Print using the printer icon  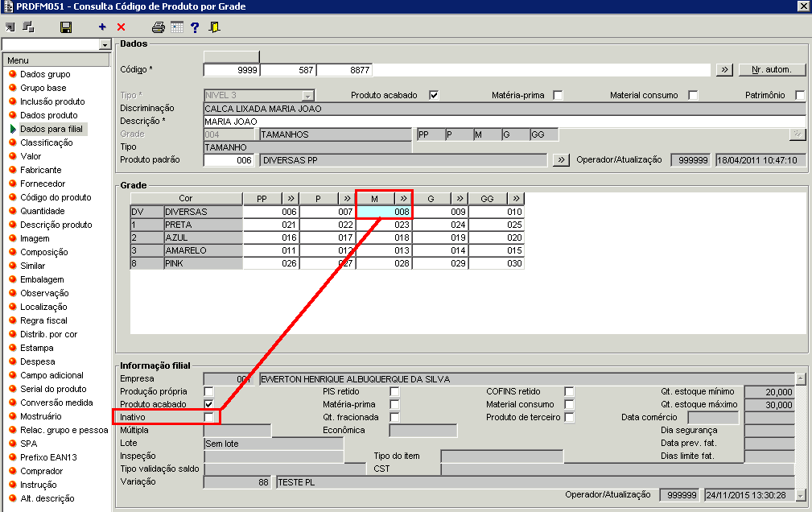tap(159, 27)
